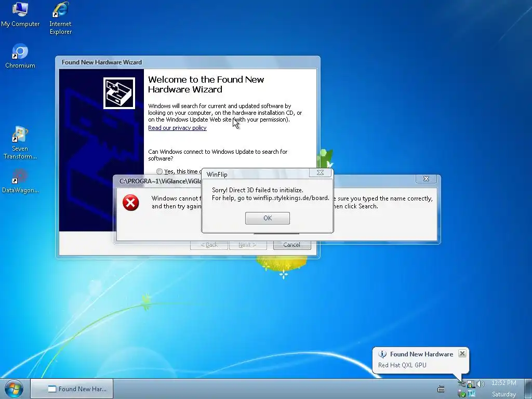Click the blue network bars tray icon
The height and width of the screenshot is (399, 532).
(x=471, y=393)
